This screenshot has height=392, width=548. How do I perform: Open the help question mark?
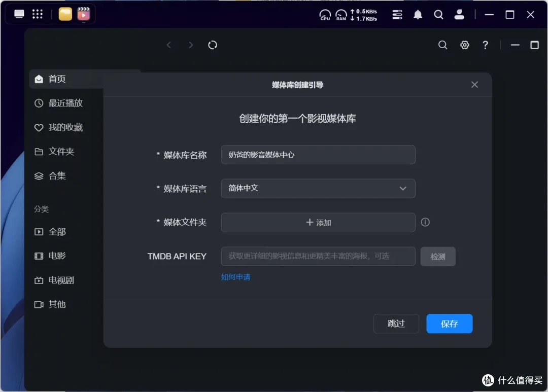pos(486,45)
